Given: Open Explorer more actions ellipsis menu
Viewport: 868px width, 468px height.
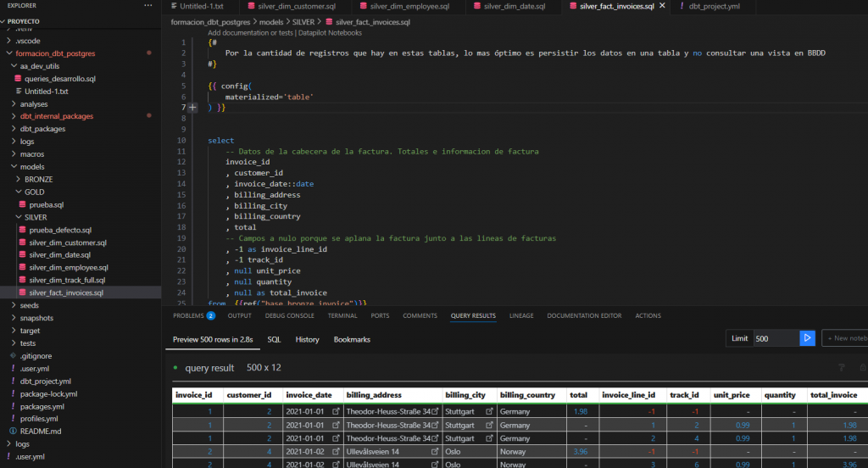Looking at the screenshot, I should point(149,5).
